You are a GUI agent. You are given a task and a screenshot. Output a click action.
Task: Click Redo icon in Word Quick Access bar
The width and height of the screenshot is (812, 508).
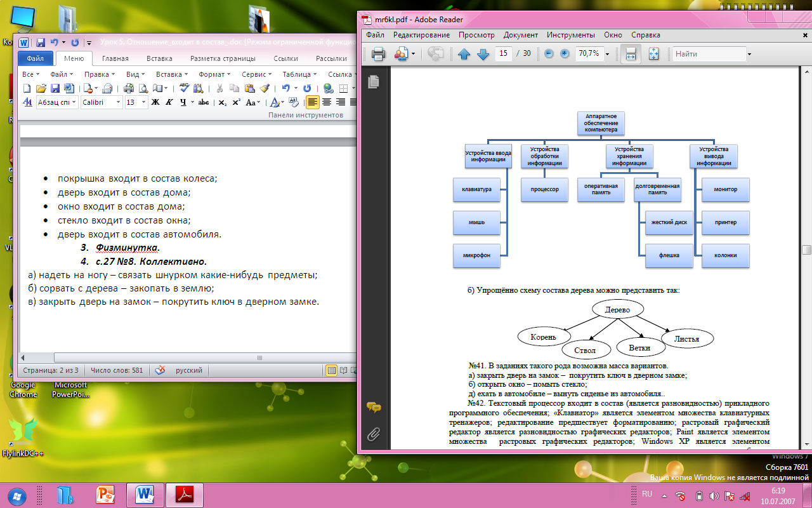(x=75, y=43)
